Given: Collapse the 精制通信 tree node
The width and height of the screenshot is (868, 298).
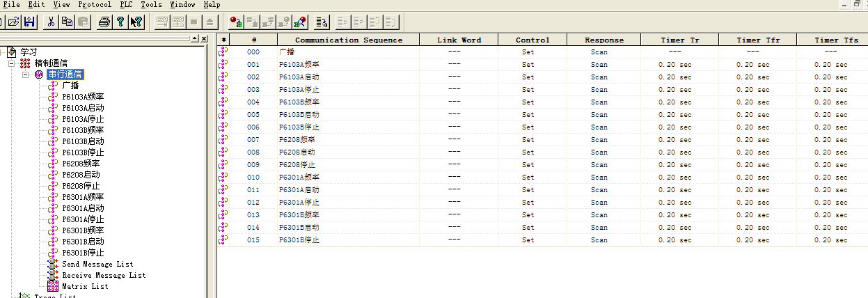Looking at the screenshot, I should coord(12,63).
